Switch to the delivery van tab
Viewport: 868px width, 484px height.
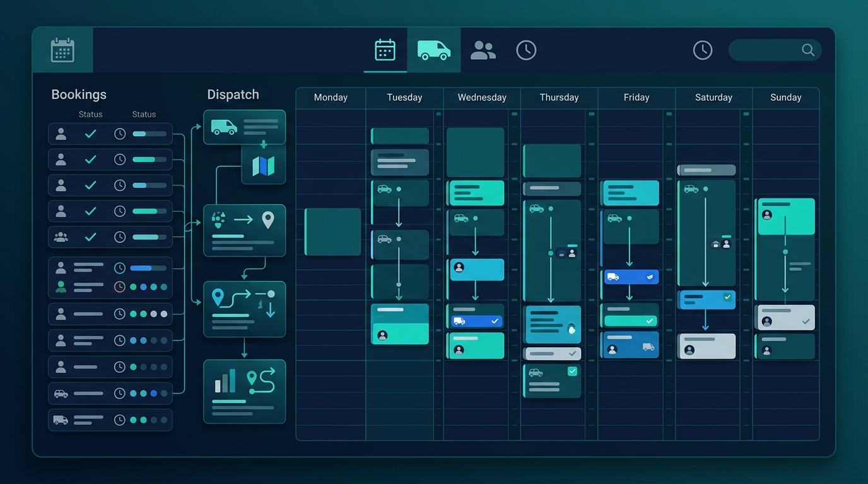click(434, 50)
